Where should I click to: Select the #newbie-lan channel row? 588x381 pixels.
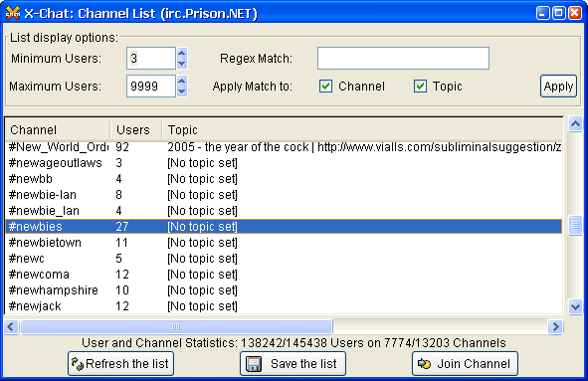coord(284,195)
